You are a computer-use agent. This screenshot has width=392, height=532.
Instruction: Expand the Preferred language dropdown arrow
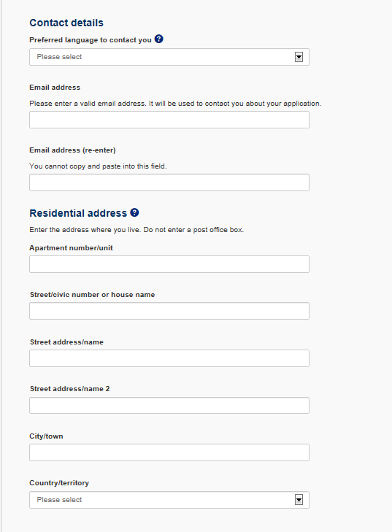tap(299, 57)
